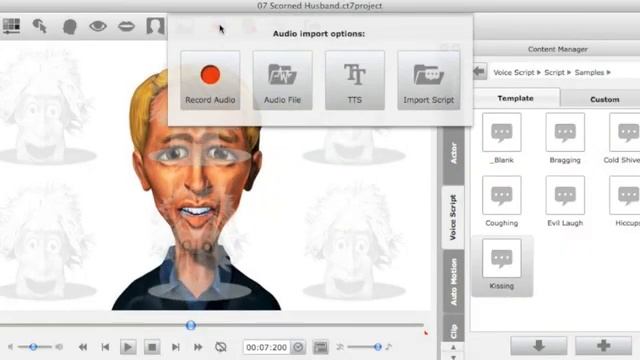The image size is (640, 360).
Task: Open the Auto Motion side tab
Action: [453, 282]
